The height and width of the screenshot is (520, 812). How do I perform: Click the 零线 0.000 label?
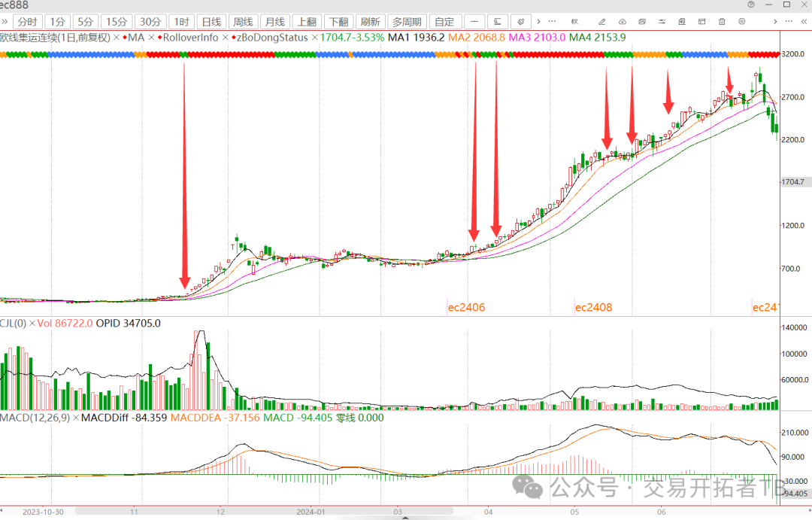click(360, 418)
